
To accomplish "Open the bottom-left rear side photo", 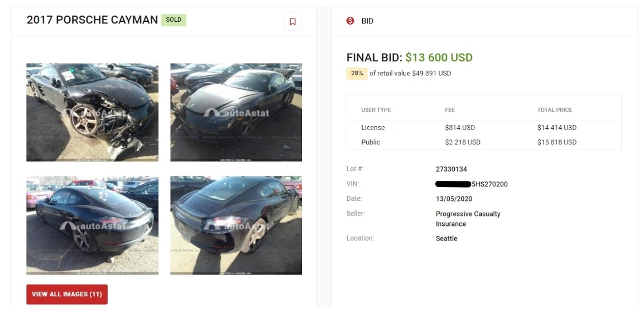I will click(92, 225).
